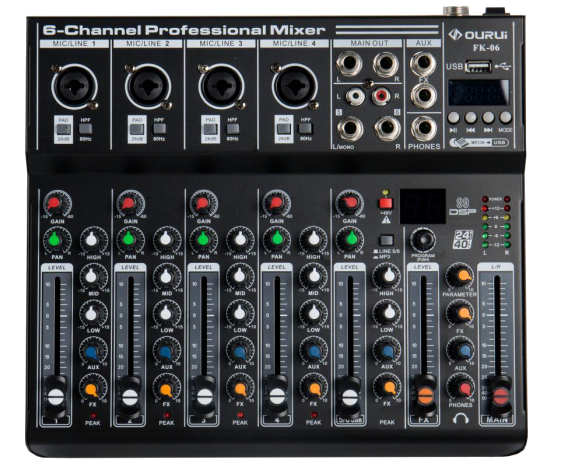Image resolution: width=568 pixels, height=467 pixels.
Task: Click the white RCA left connector
Action: click(x=355, y=96)
